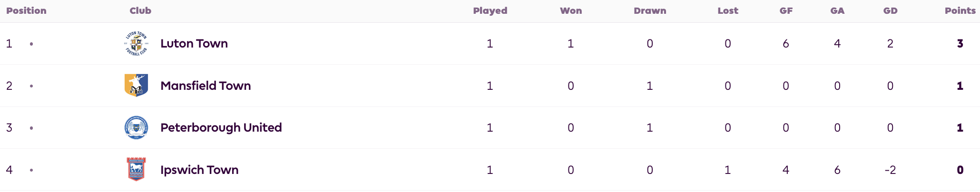Click the position dot in Ipswich row
Screen dimensions: 980x192
click(31, 170)
